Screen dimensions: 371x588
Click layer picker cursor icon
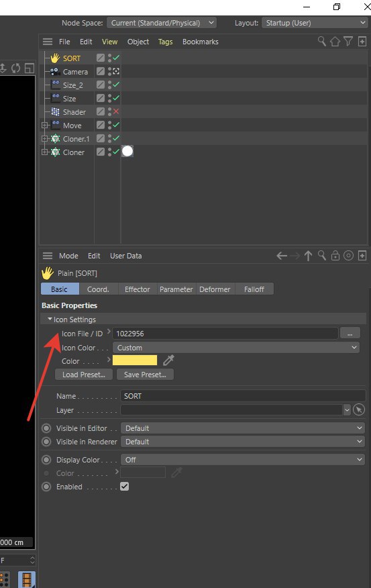click(x=359, y=410)
